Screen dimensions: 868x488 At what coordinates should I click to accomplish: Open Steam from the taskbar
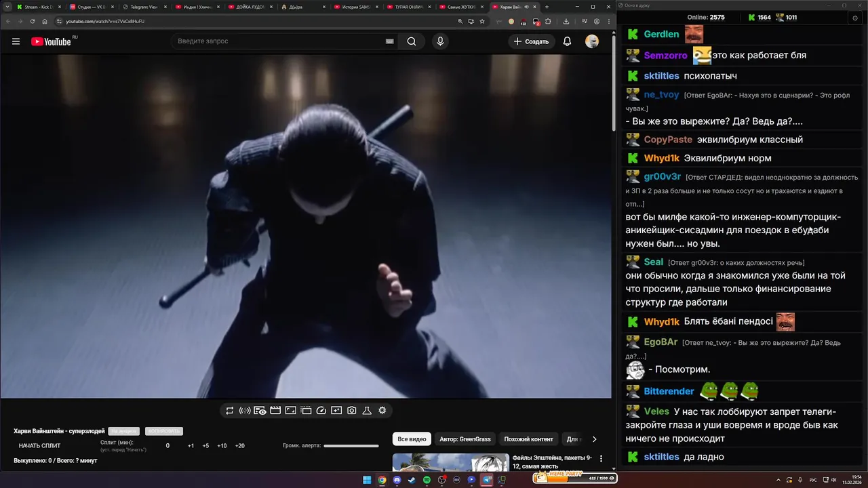[412, 480]
